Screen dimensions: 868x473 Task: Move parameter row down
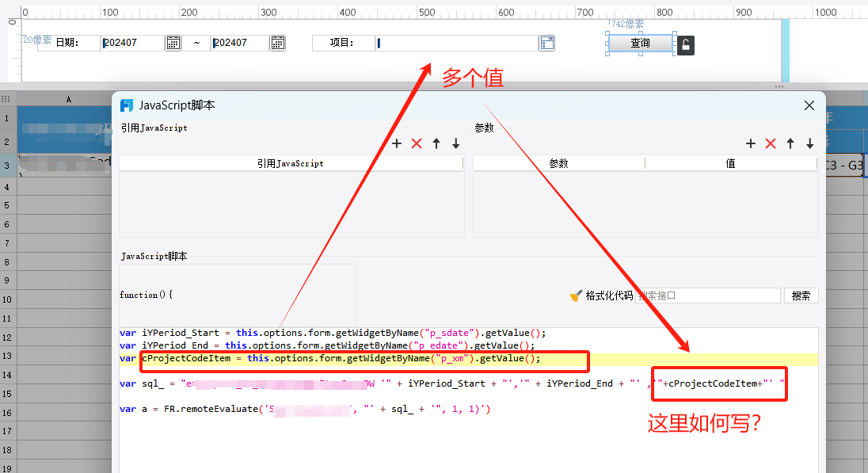pos(810,143)
